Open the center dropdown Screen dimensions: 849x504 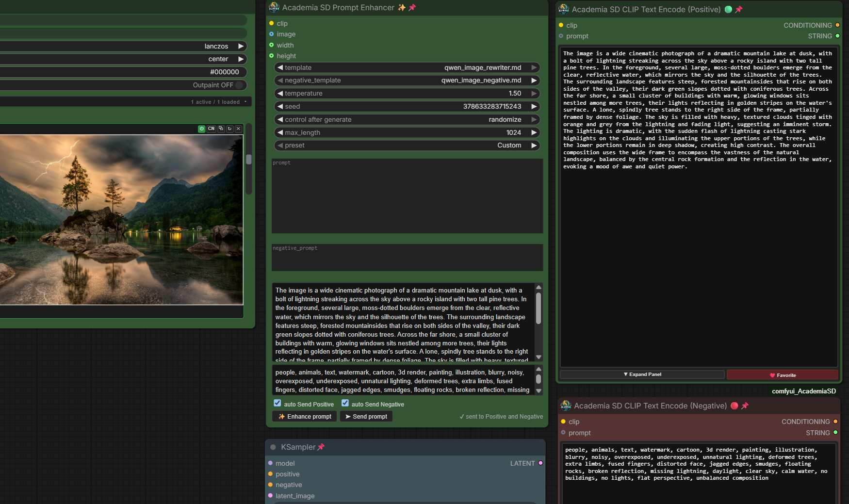click(x=123, y=59)
